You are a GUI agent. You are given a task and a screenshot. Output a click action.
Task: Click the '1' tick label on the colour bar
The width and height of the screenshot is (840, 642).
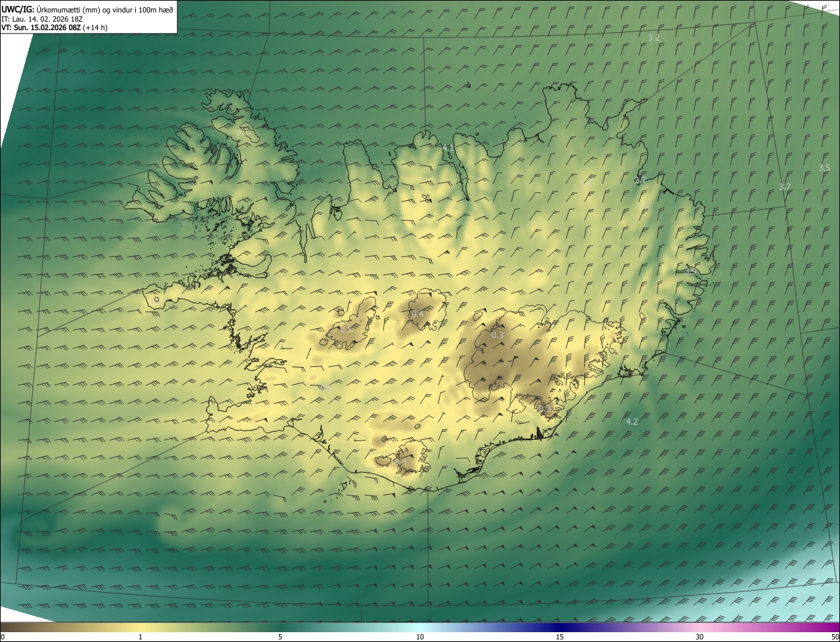140,637
